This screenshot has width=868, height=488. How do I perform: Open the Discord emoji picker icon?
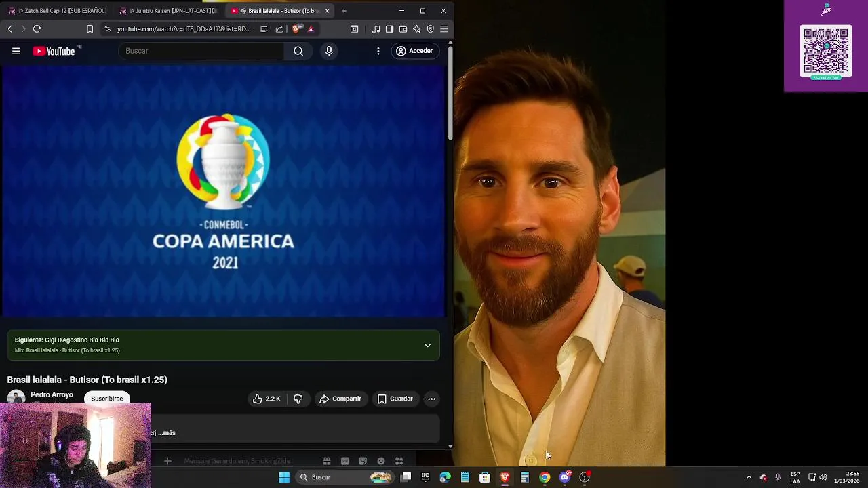click(x=381, y=461)
